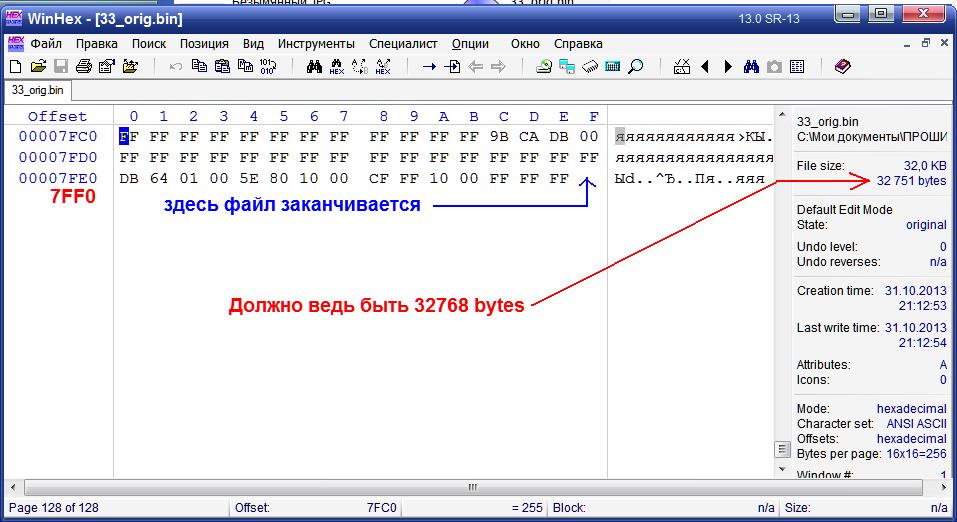
Task: Go forward with the gray right arrow
Action: [x=499, y=67]
